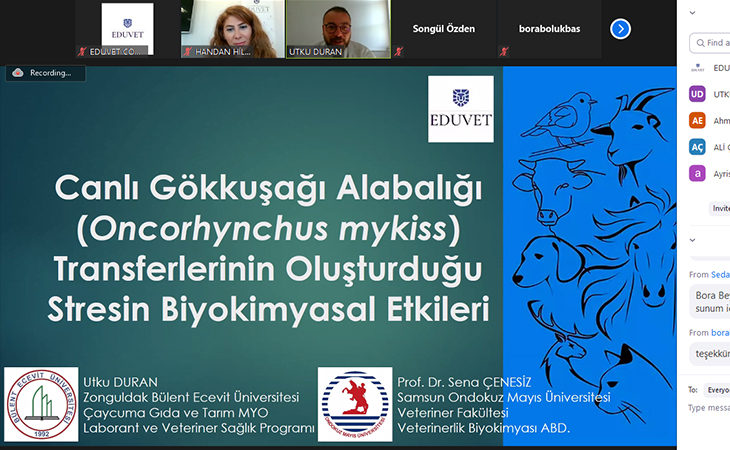The image size is (730, 450).
Task: Click the orange AE participant avatar
Action: [x=697, y=120]
